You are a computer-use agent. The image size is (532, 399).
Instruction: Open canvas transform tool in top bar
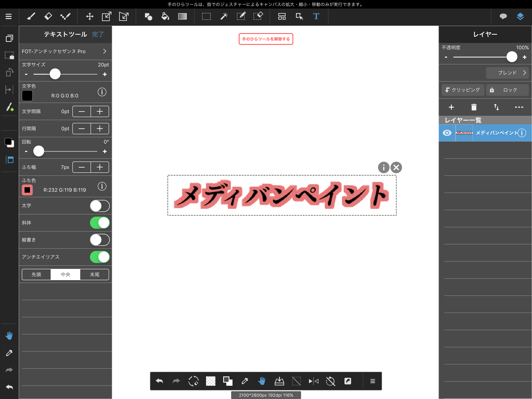coord(107,16)
